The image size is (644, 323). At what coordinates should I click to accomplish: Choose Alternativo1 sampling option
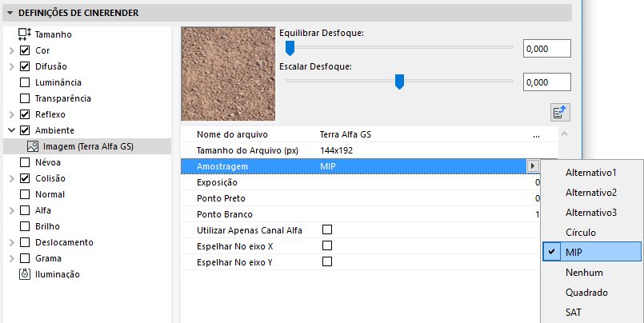pos(592,173)
